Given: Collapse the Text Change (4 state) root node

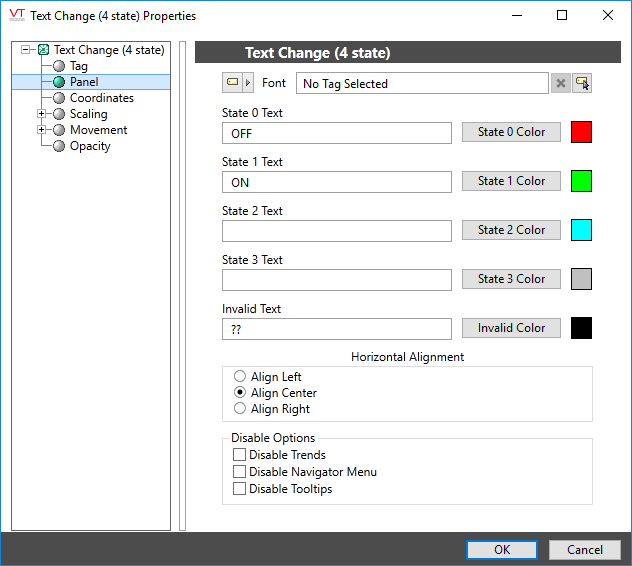Looking at the screenshot, I should pyautogui.click(x=26, y=50).
